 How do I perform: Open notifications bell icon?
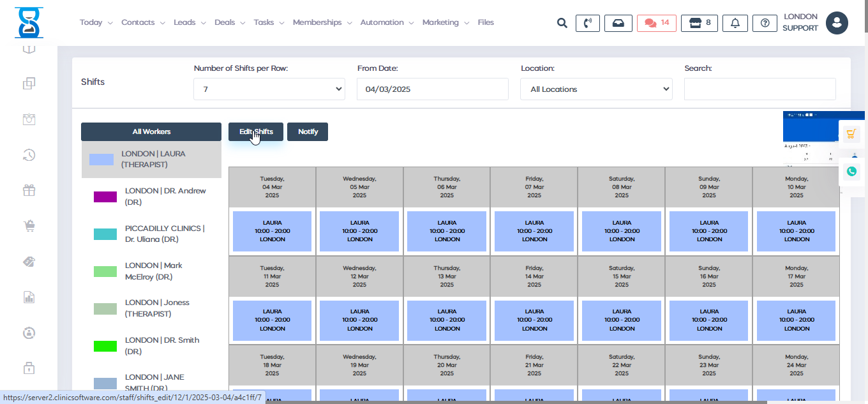tap(735, 23)
